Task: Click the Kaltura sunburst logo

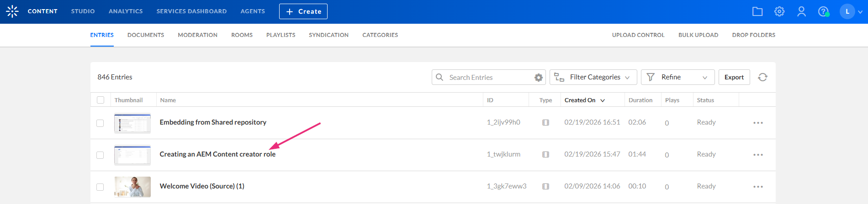Action: (x=12, y=11)
